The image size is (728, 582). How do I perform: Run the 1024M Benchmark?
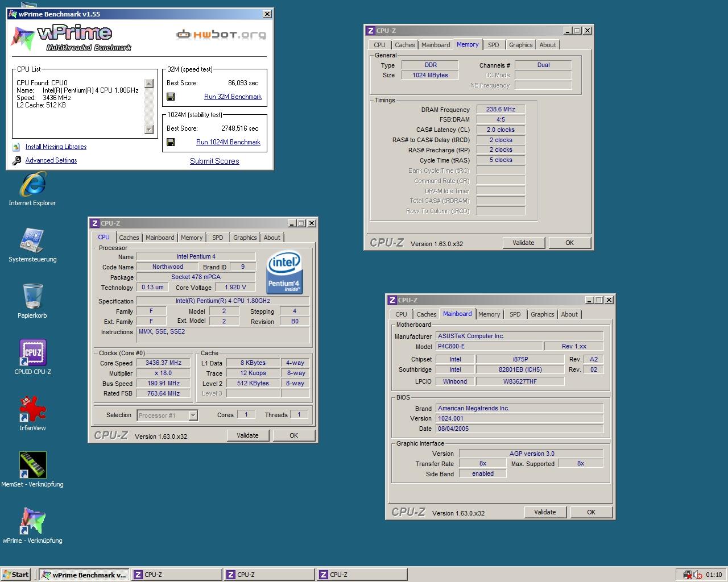coord(228,142)
